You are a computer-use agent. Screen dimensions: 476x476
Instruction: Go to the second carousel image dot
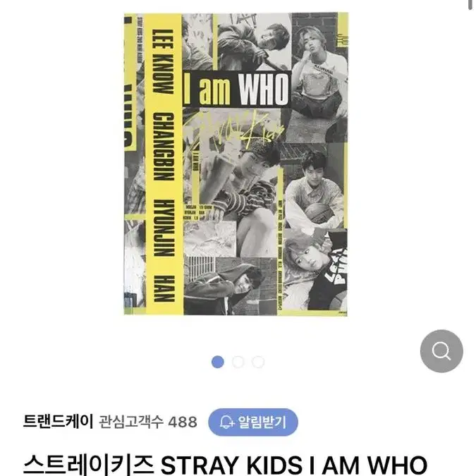tap(238, 362)
